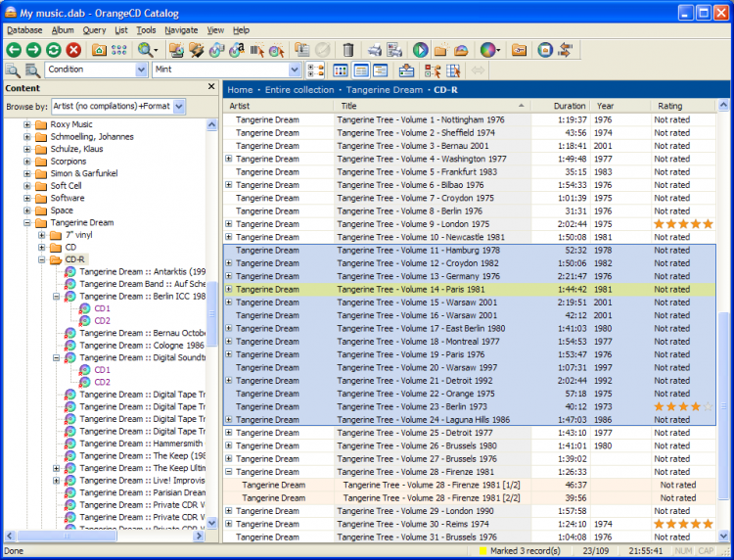Click the folder with key icon
Screen dimensions: 734x560
coord(519,50)
